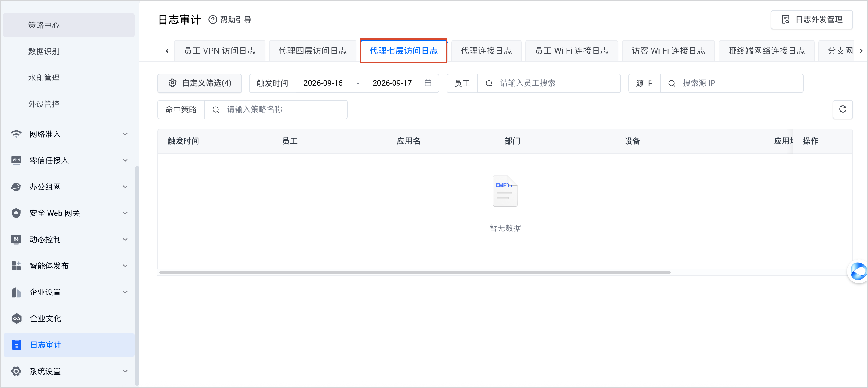Click the table horizontal scrollbar
Viewport: 868px width, 388px height.
click(x=415, y=272)
